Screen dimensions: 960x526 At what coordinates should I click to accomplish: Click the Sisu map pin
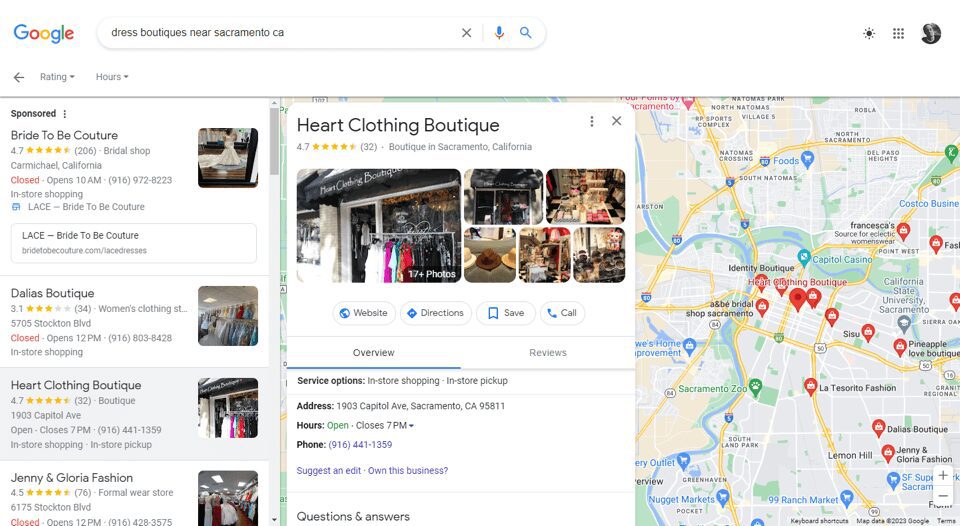(x=868, y=332)
